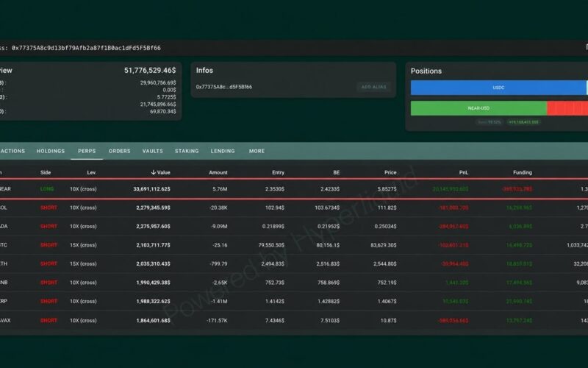588x368 pixels.
Task: Click the 29,960,756.69$ overview value
Action: 158,82
